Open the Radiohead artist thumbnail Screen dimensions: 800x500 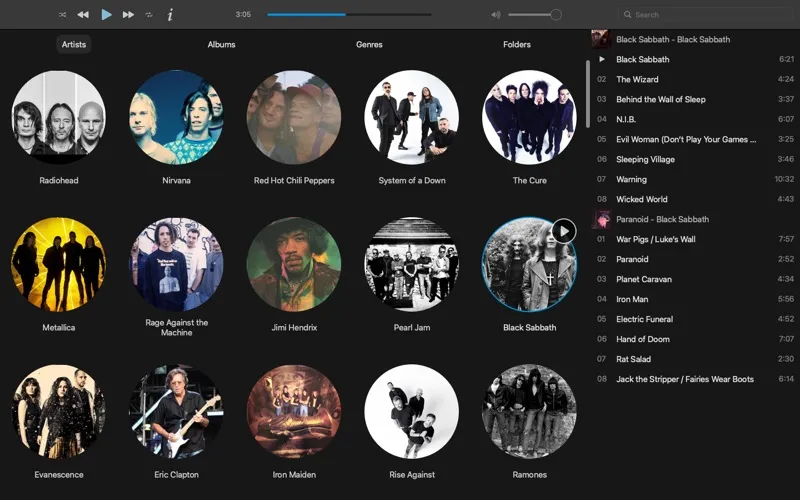(59, 117)
